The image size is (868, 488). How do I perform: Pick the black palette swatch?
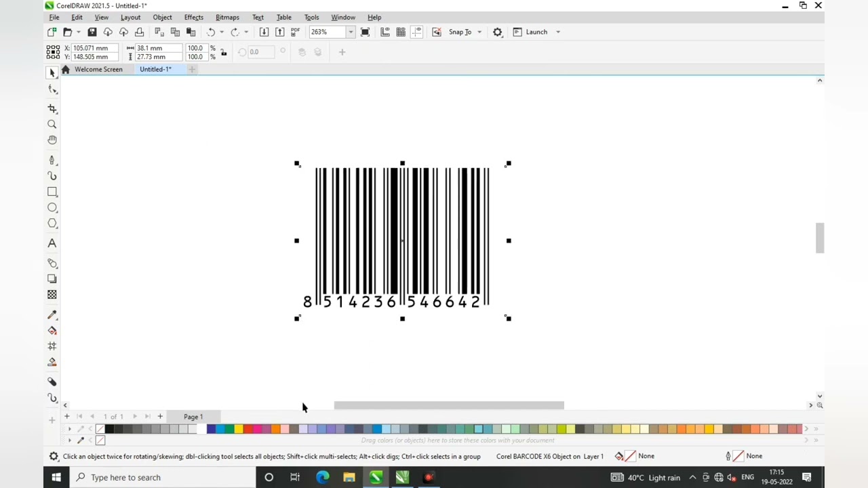pyautogui.click(x=110, y=429)
